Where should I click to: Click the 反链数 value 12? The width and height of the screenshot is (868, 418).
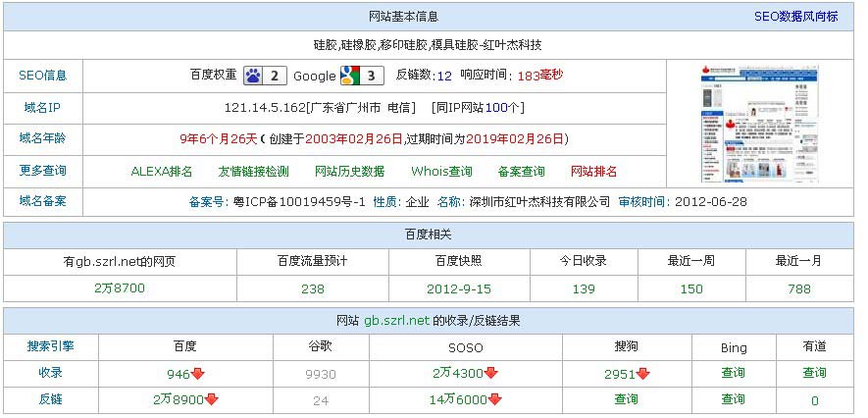(444, 76)
